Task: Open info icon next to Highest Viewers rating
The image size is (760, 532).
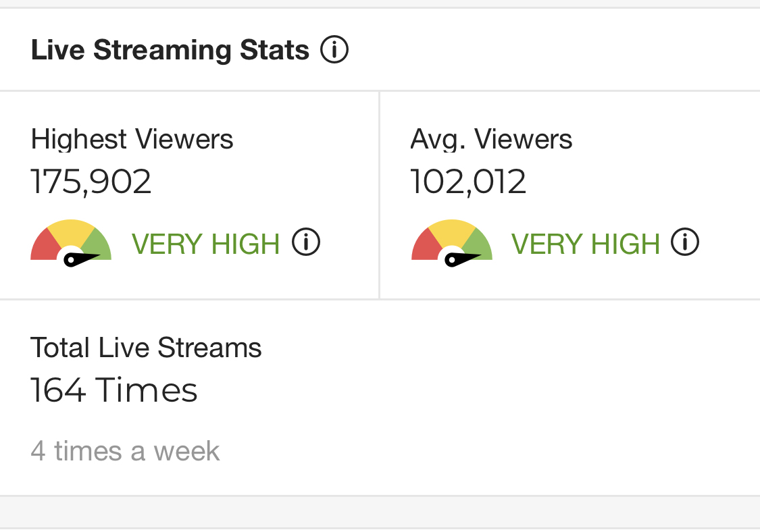Action: click(x=306, y=242)
